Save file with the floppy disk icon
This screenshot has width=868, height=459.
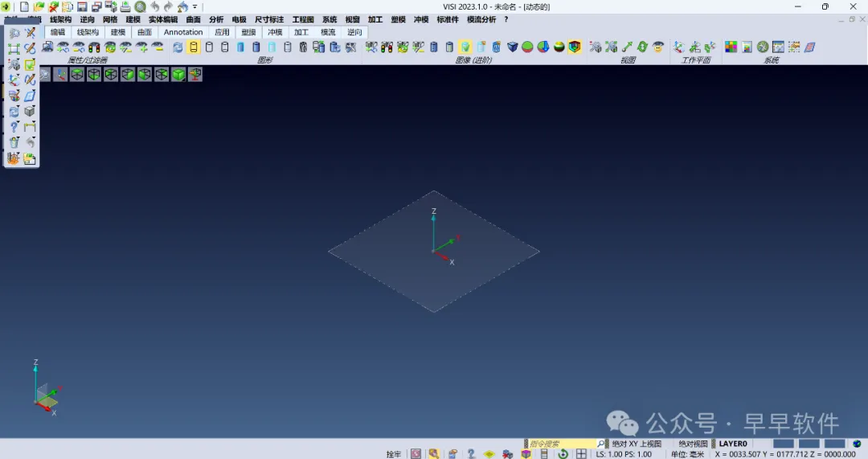82,6
